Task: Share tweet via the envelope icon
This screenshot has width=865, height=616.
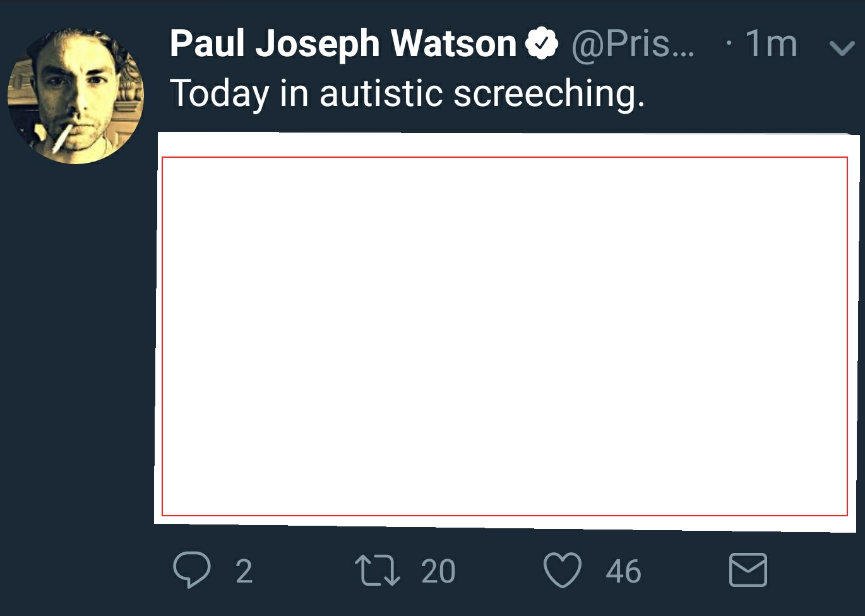Action: (748, 570)
